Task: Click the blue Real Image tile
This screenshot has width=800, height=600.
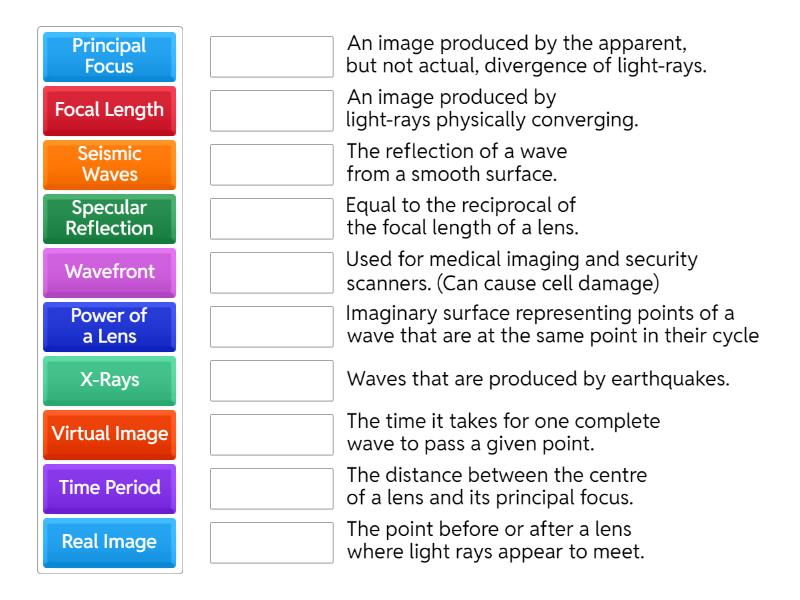Action: pyautogui.click(x=110, y=543)
